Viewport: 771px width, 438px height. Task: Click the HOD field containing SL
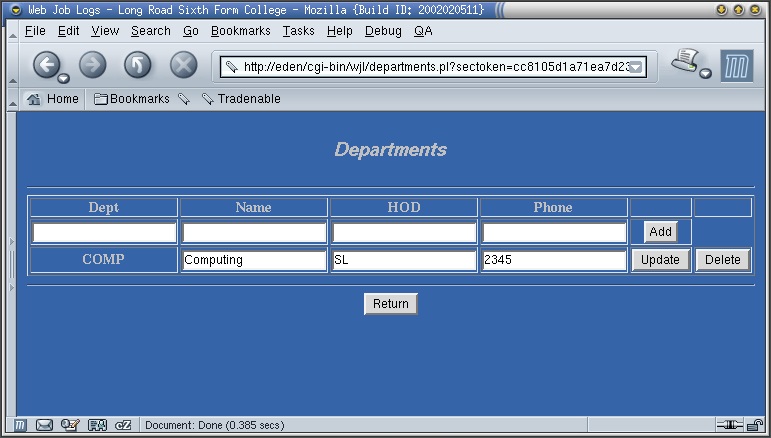pyautogui.click(x=404, y=260)
